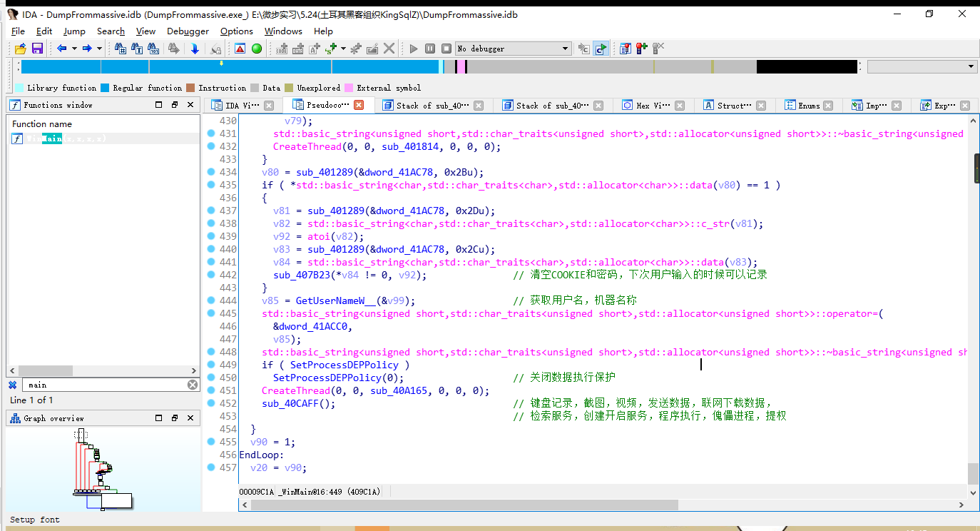Convert to data with the DATA icon
Image resolution: width=980 pixels, height=531 pixels.
tap(298, 49)
